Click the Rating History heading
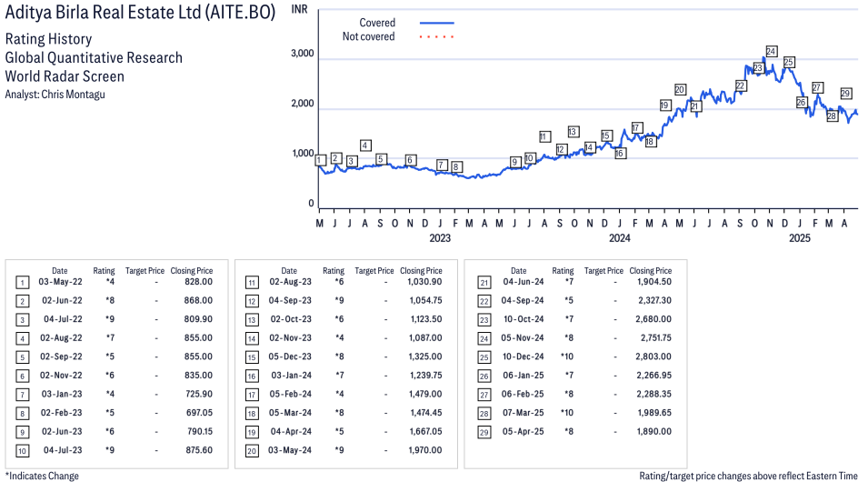The height and width of the screenshot is (482, 868). click(x=49, y=39)
